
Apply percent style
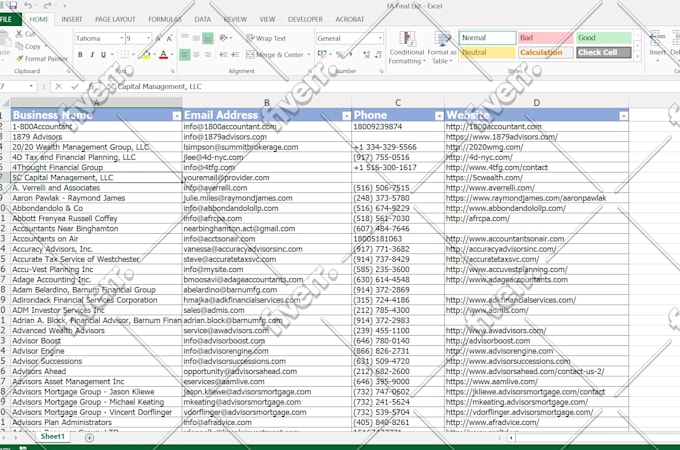339,55
